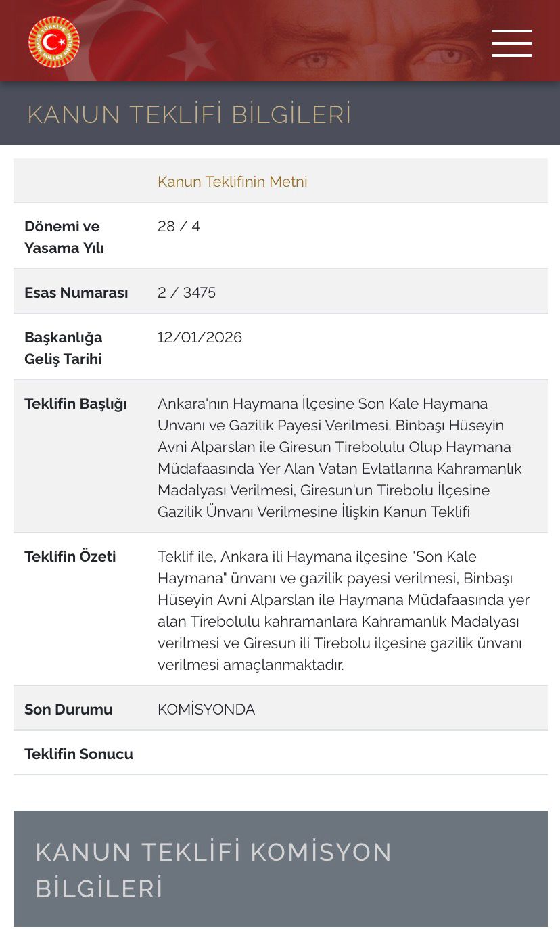Viewport: 560px width, 929px height.
Task: Click the KOMİSYONDA status text
Action: click(x=206, y=708)
